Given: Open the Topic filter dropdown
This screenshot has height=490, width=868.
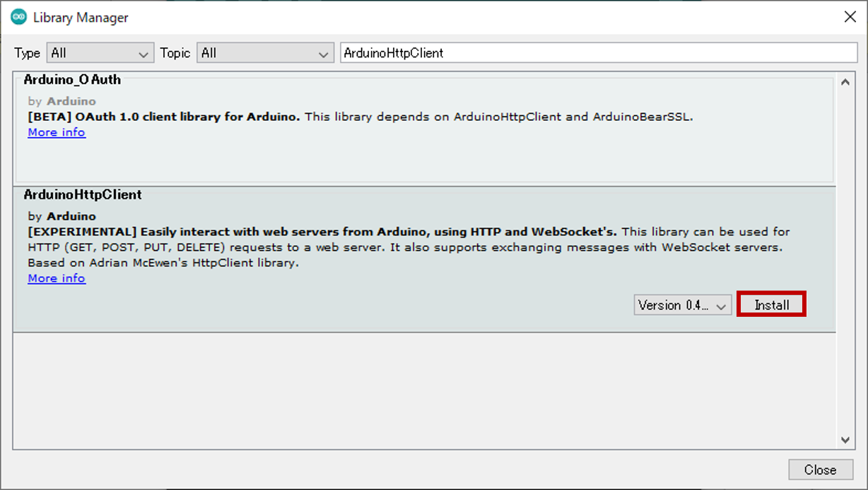Looking at the screenshot, I should coord(265,53).
